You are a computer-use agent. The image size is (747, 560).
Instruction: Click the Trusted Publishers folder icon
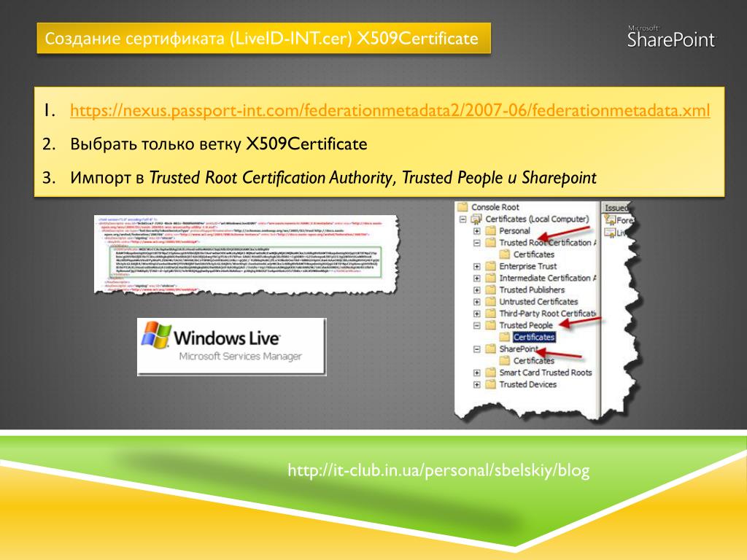point(490,290)
